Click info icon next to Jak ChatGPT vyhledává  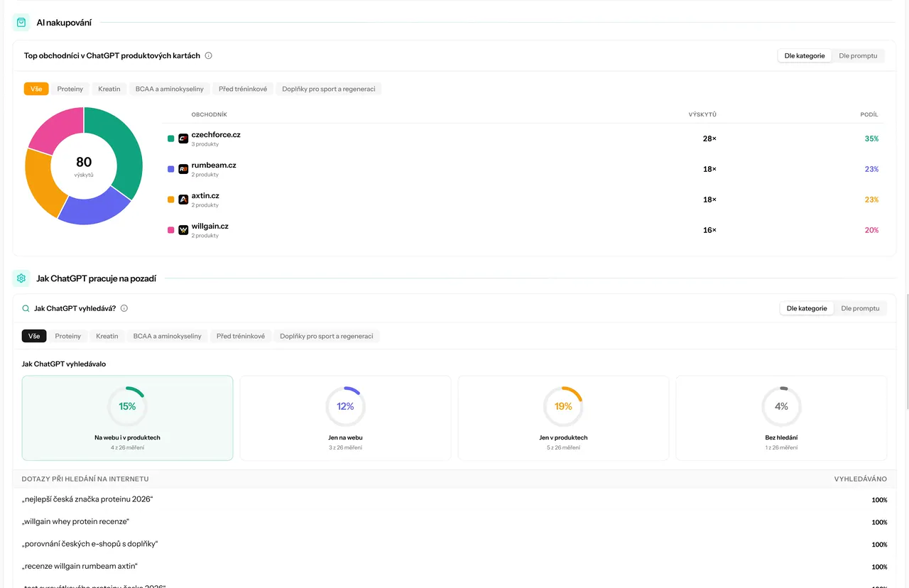[124, 309]
